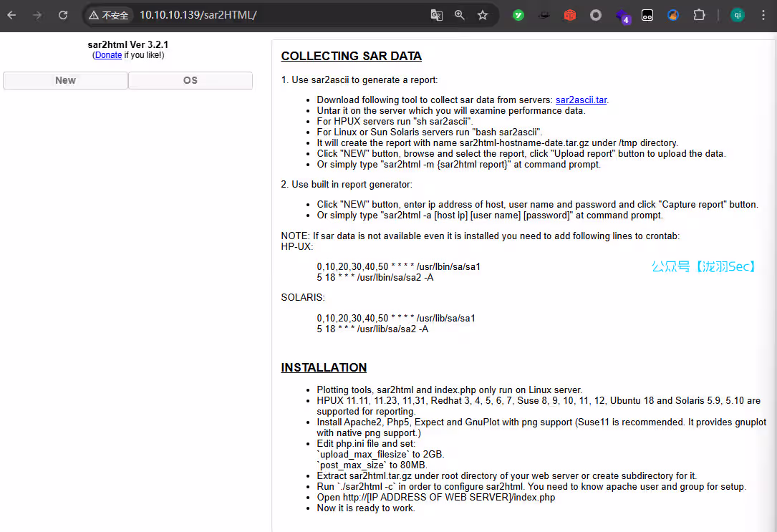Click the red dice extension icon

570,15
